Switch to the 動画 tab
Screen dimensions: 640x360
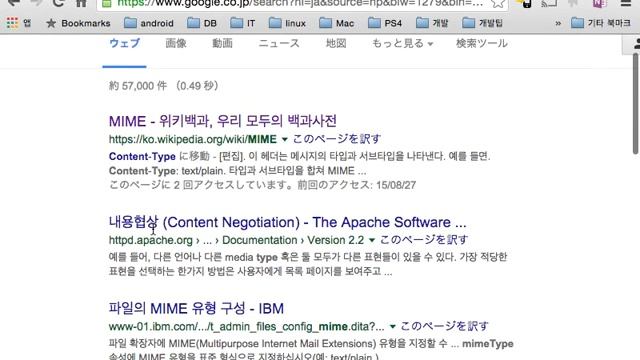[x=222, y=43]
